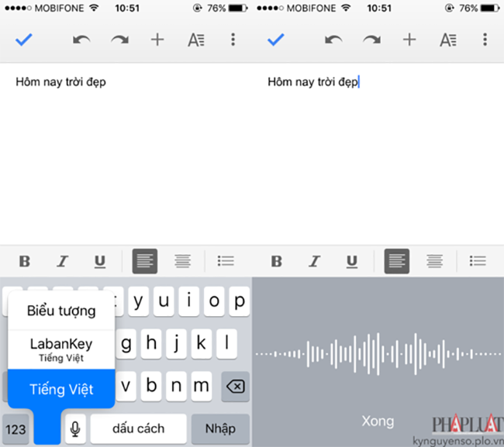Tap the dictation audio waveform
504x447 pixels.
pos(378,354)
